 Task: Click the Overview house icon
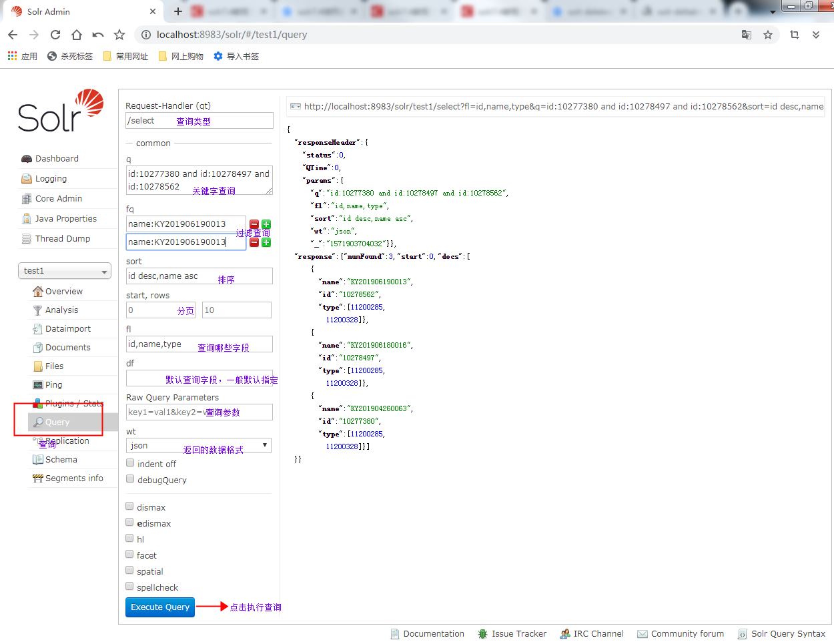(38, 292)
